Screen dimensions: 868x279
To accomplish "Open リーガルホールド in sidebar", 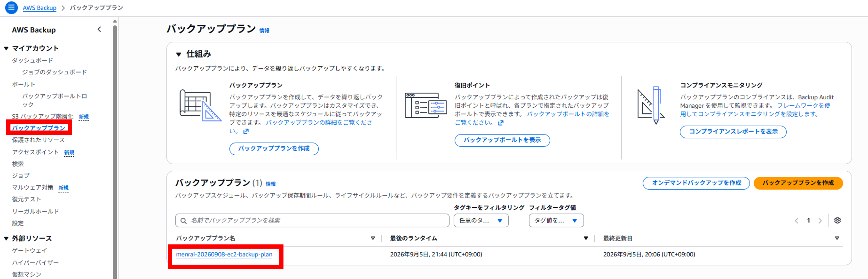I will [x=35, y=211].
